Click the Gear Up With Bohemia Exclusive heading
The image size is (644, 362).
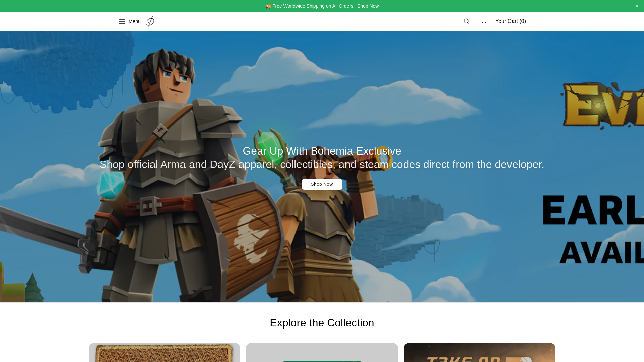322,151
